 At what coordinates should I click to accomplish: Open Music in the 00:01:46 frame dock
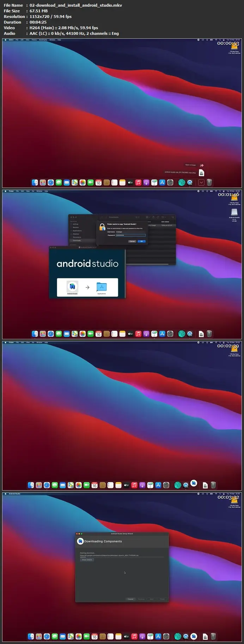click(138, 334)
